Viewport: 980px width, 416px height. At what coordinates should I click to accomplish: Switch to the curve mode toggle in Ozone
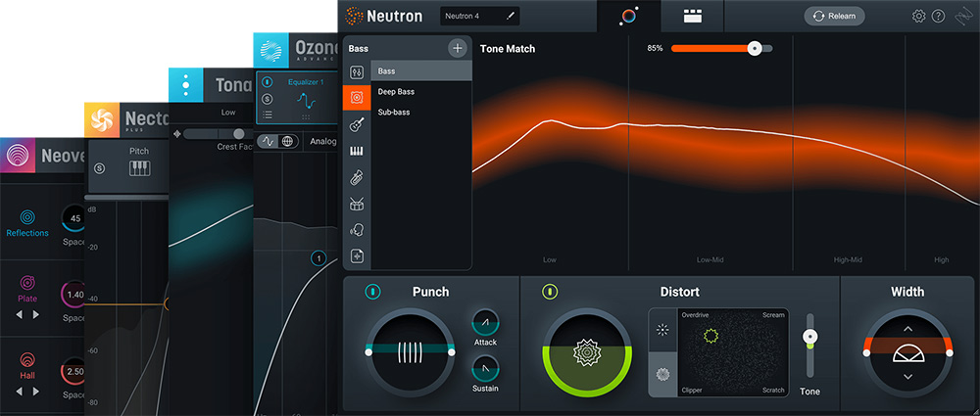click(268, 141)
